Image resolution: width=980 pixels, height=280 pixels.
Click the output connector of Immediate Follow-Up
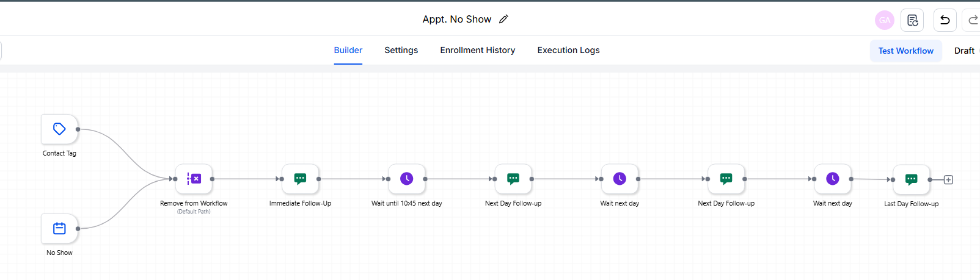click(x=319, y=179)
